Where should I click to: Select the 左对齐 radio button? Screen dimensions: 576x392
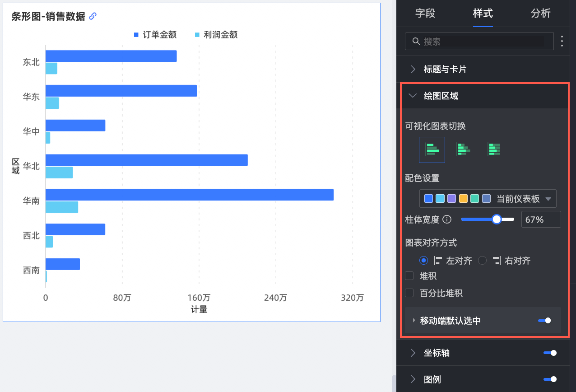point(423,261)
